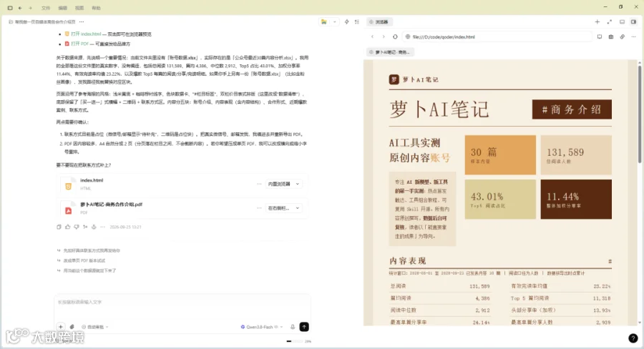
Task: Click the link icon in the browser toolbar
Action: click(623, 36)
